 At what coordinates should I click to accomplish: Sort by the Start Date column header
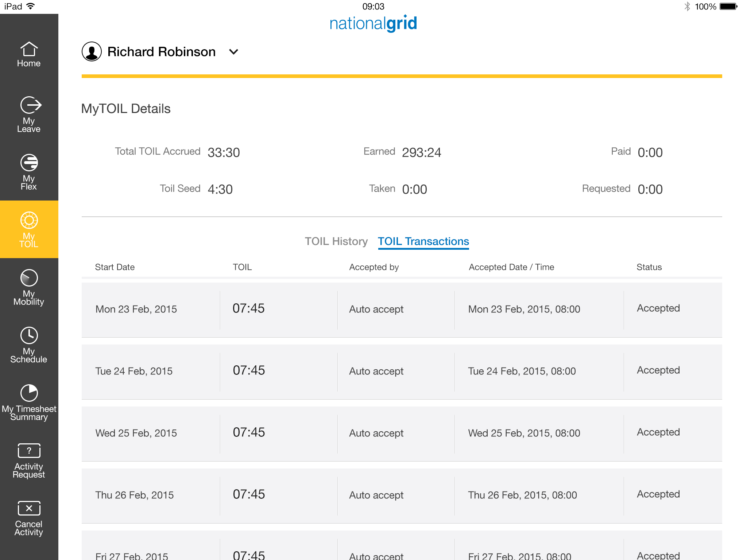click(x=115, y=267)
